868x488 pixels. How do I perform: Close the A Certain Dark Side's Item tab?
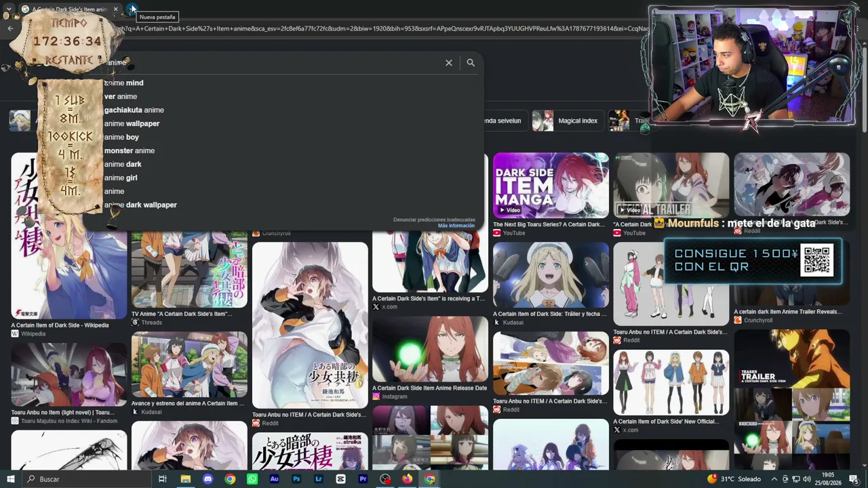point(116,9)
